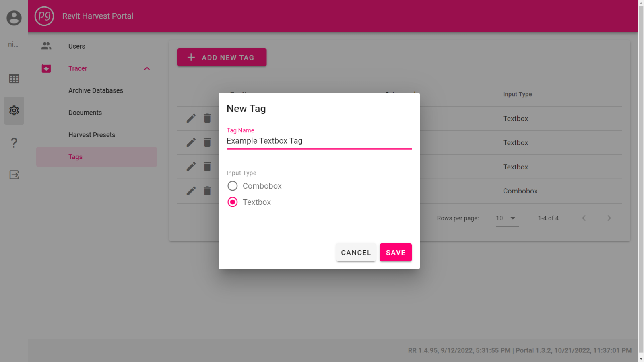Switch to the Archive Databases section

tap(95, 90)
